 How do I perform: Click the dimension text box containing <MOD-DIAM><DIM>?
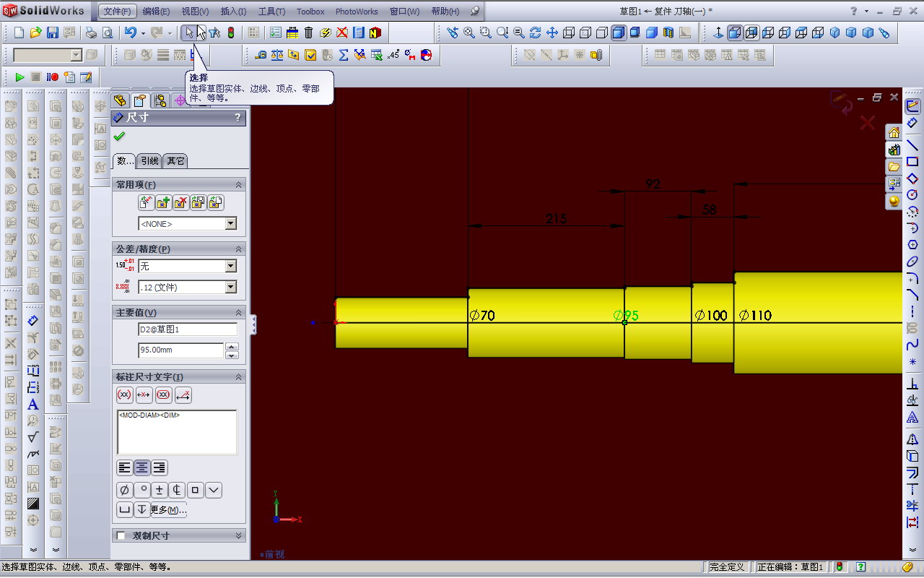coord(177,432)
